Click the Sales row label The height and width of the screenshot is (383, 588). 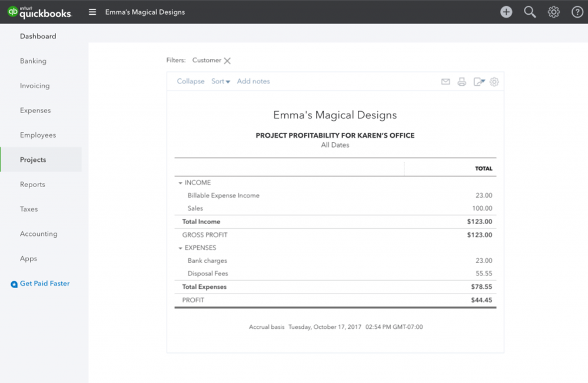point(195,208)
